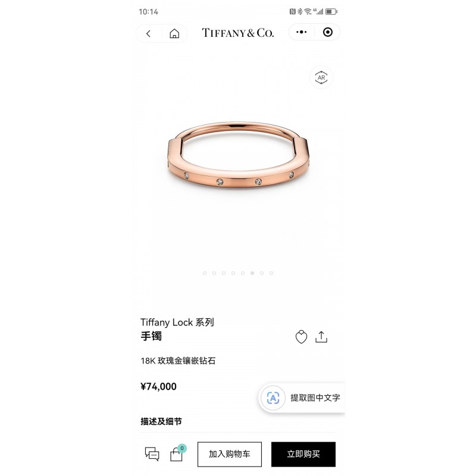Screen dimensions: 476x476
Task: Open the home icon in header
Action: pos(174,33)
